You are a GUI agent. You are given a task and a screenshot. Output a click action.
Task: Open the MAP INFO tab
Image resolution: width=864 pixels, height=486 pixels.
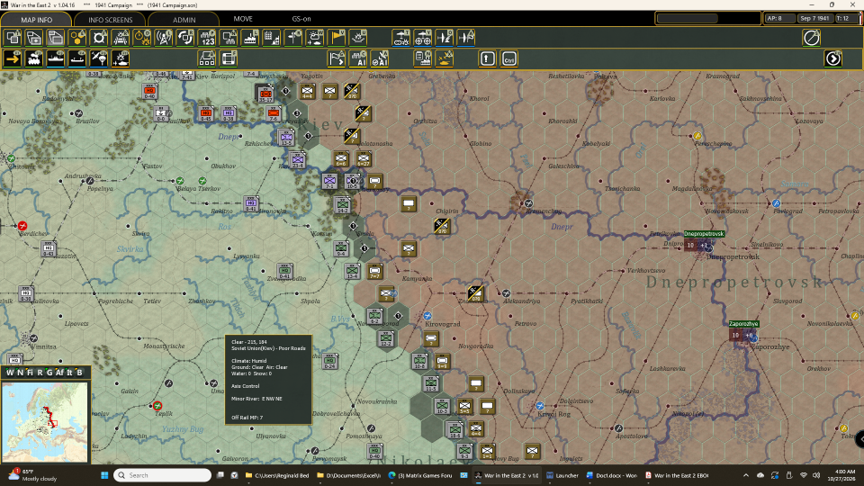(x=36, y=19)
